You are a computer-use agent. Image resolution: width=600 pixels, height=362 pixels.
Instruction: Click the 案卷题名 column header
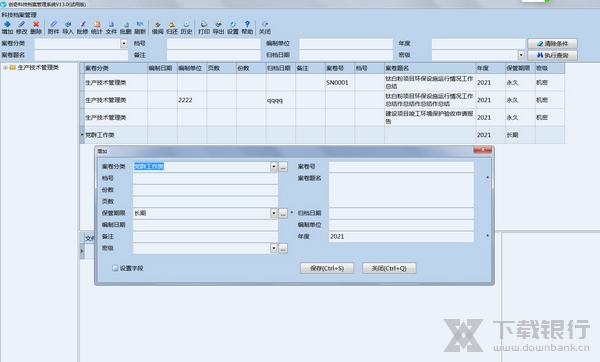point(430,68)
